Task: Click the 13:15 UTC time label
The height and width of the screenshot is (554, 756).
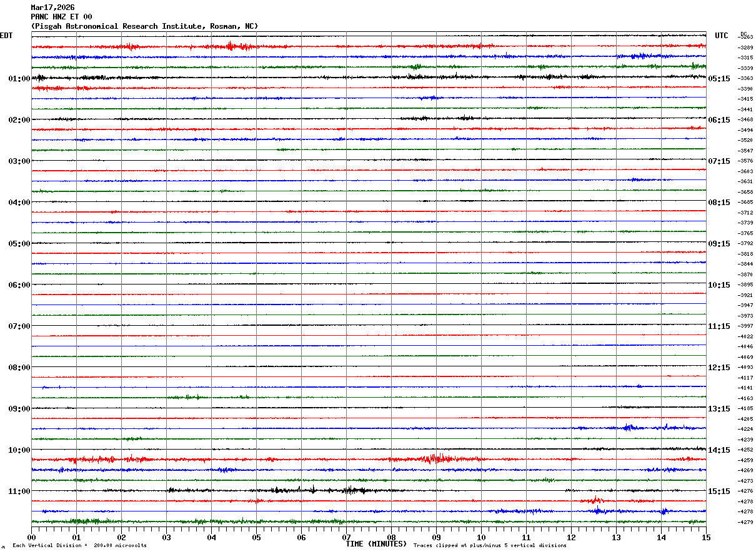Action: (719, 409)
